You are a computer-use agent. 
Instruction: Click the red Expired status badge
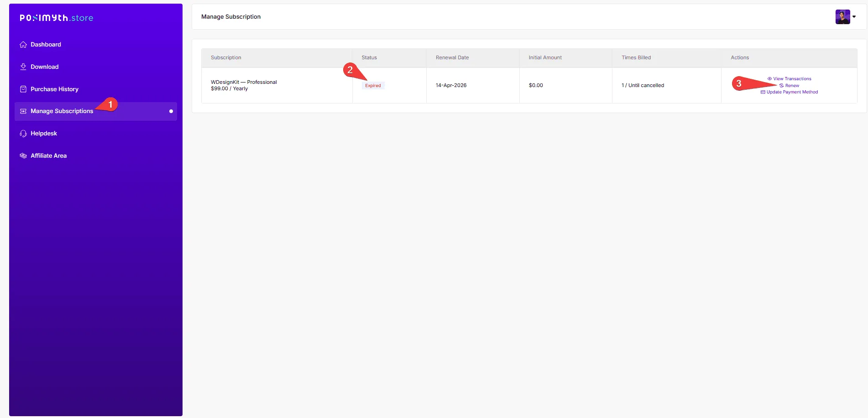pyautogui.click(x=373, y=86)
